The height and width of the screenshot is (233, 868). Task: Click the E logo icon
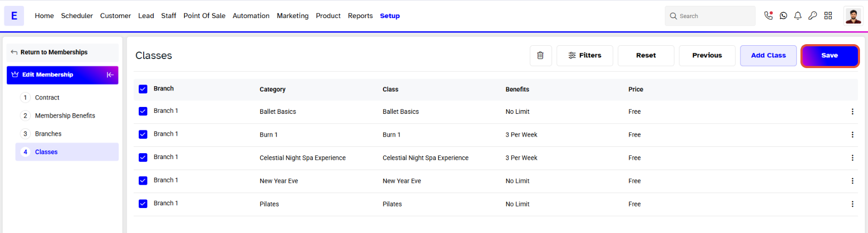click(x=14, y=16)
